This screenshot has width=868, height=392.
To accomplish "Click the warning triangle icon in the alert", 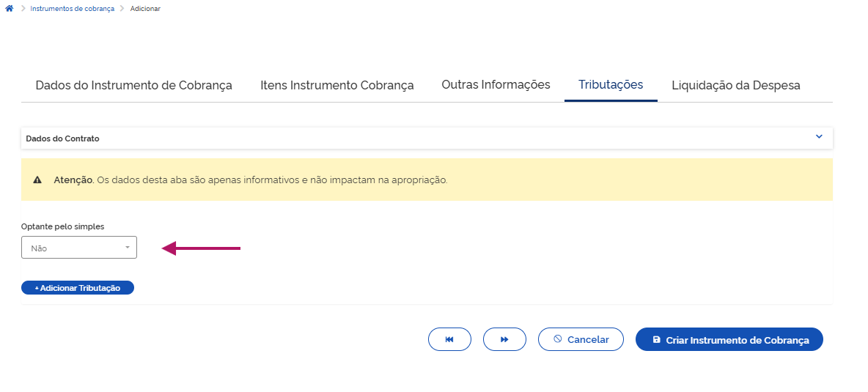I will pyautogui.click(x=37, y=180).
